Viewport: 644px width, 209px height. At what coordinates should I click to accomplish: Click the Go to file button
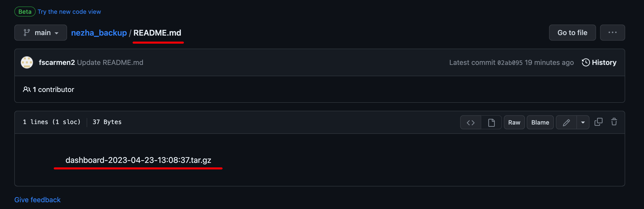click(x=572, y=33)
